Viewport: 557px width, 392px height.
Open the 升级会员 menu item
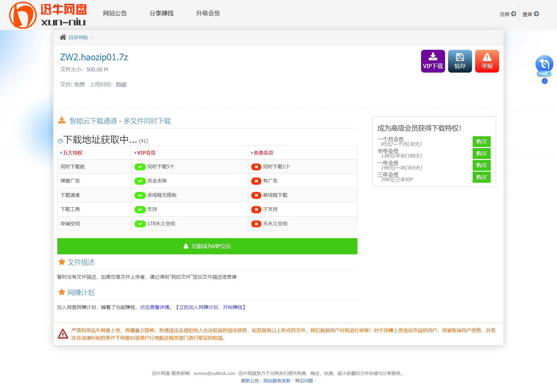click(208, 13)
